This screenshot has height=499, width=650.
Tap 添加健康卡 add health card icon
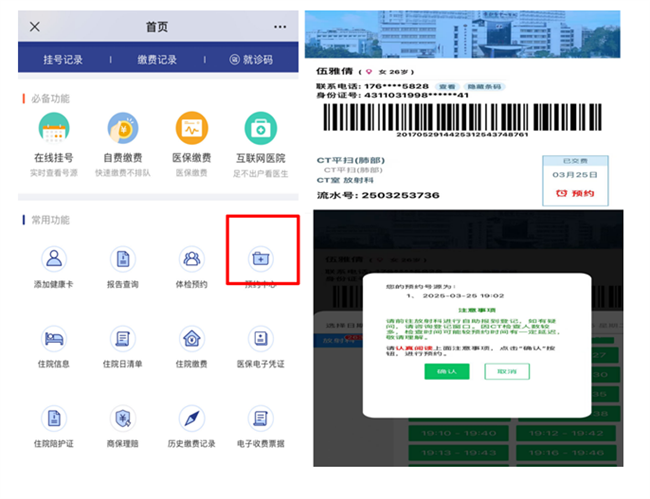pyautogui.click(x=53, y=259)
